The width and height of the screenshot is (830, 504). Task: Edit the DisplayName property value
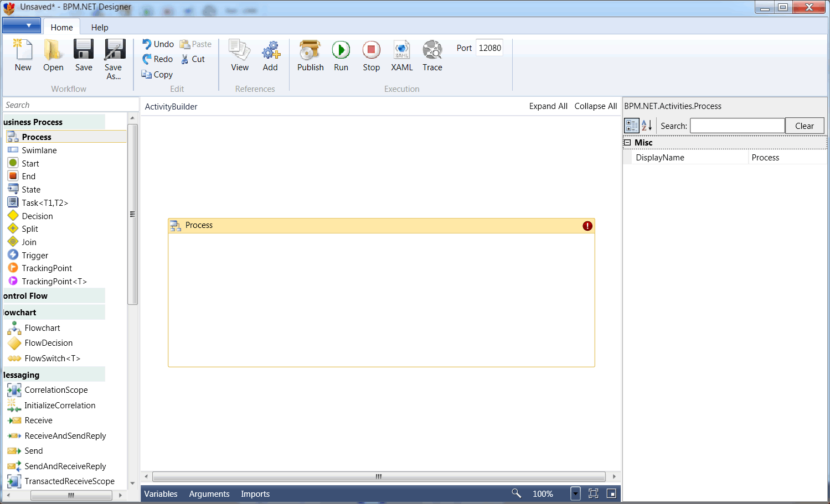click(x=787, y=158)
